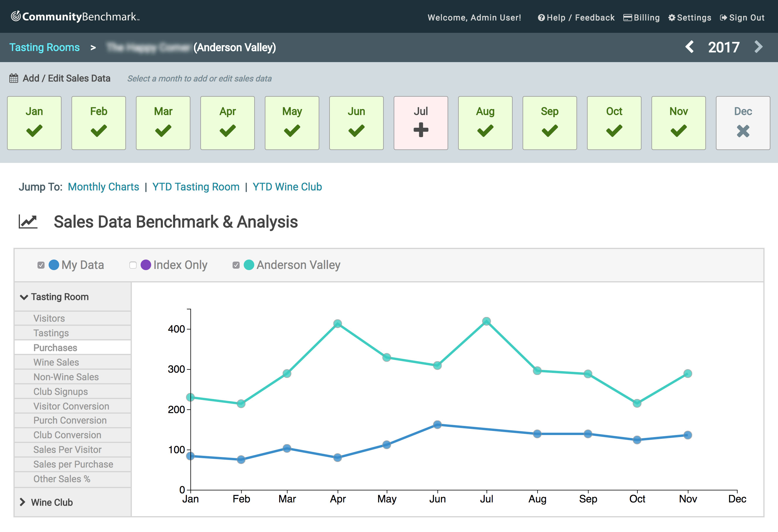This screenshot has width=778, height=532.
Task: Jump to YTD Wine Club
Action: (x=287, y=187)
